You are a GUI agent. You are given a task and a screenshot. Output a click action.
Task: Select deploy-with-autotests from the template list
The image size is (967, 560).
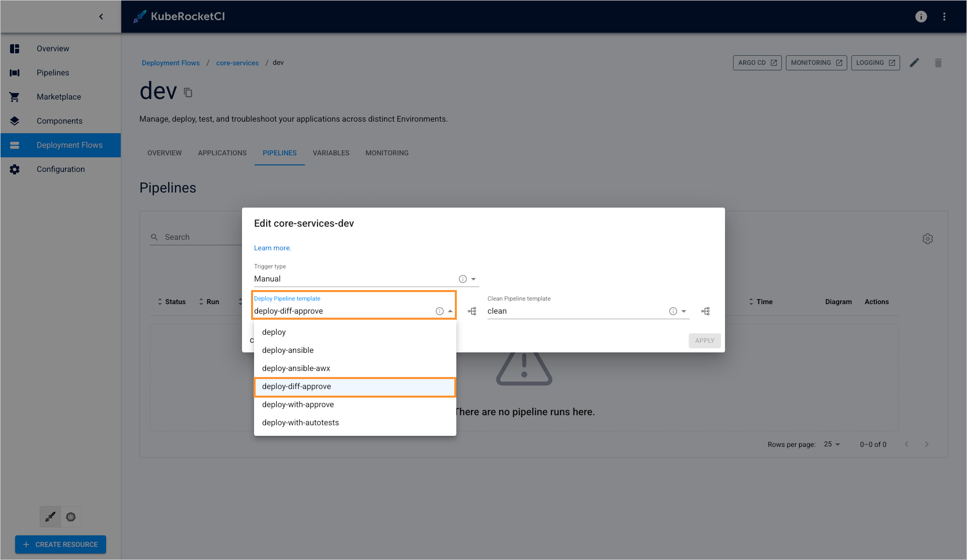click(x=300, y=422)
